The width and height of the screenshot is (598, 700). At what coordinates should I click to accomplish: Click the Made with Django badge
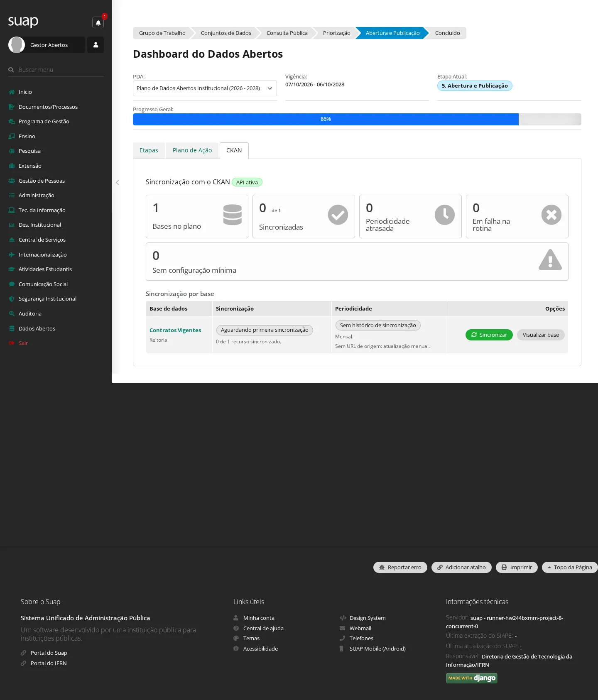pyautogui.click(x=472, y=678)
